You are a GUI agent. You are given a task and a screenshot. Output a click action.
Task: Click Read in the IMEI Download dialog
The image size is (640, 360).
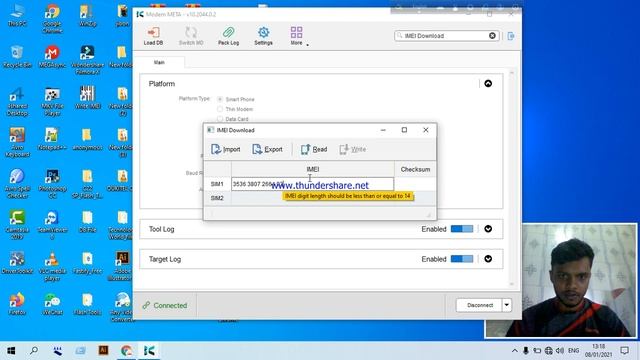click(x=314, y=149)
